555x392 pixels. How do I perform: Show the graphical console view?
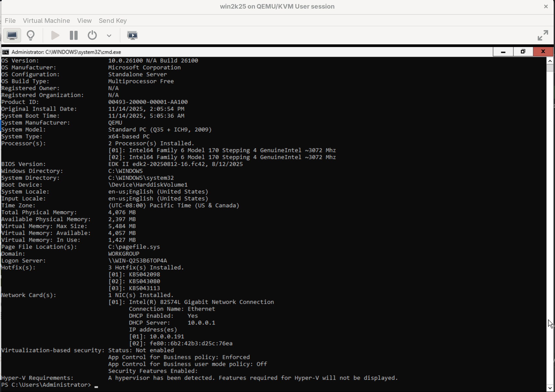tap(12, 35)
